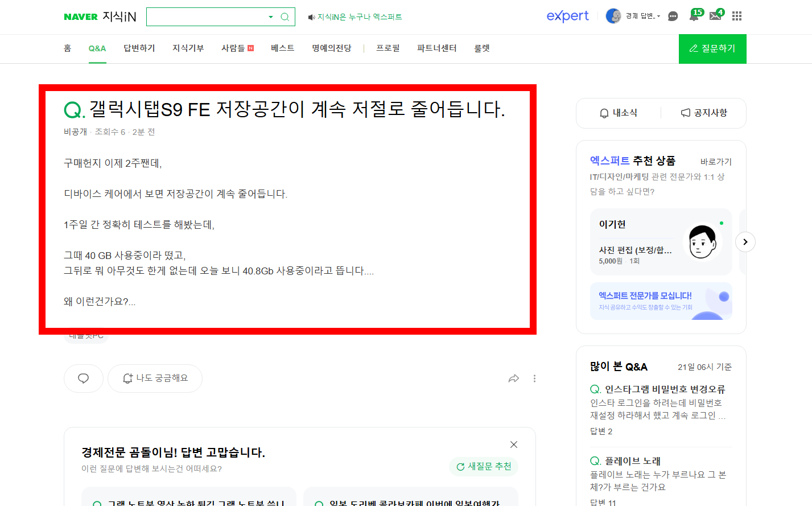This screenshot has width=812, height=506.
Task: Open the 이기헌 expert card
Action: click(x=661, y=242)
